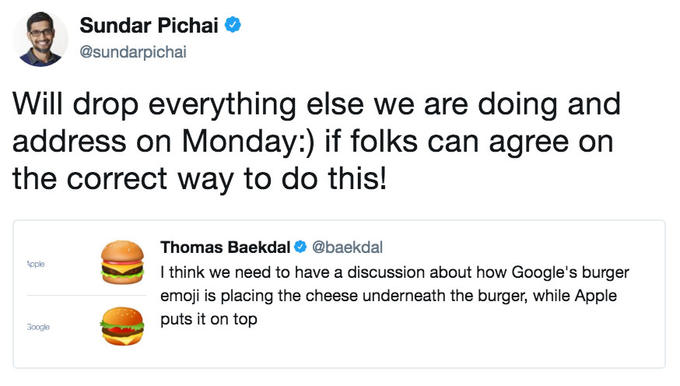Click the small Apple label beside burger
This screenshot has height=386, width=680.
(36, 264)
